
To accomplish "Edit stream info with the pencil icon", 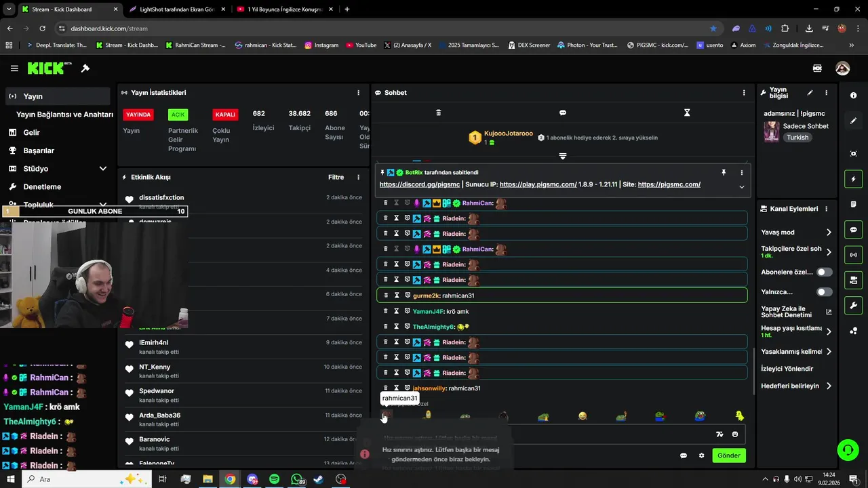I will pyautogui.click(x=810, y=93).
